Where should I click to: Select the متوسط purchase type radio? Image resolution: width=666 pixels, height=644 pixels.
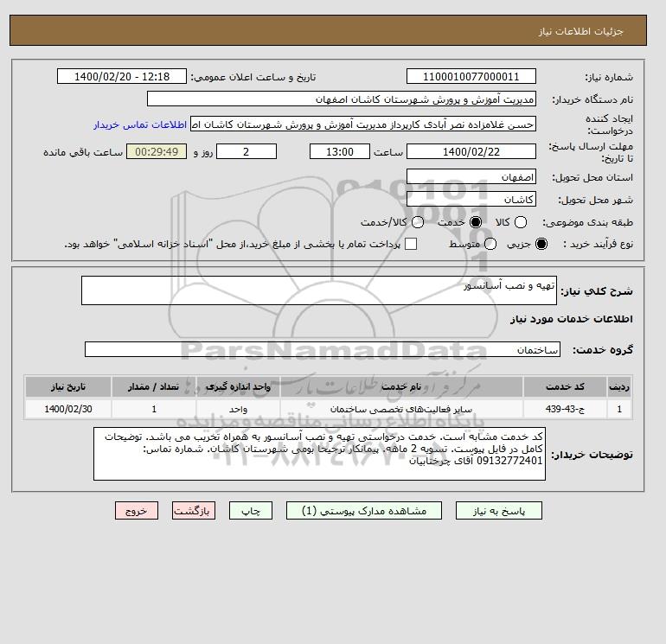(x=490, y=244)
